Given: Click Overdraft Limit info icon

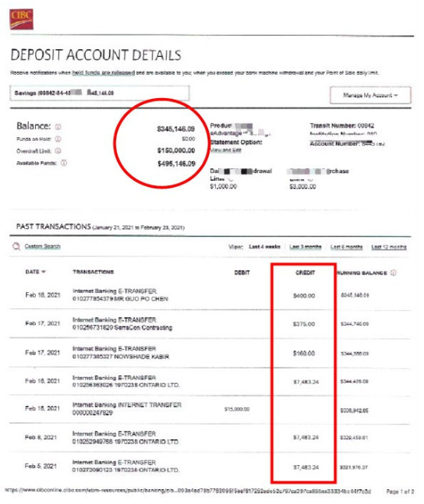Looking at the screenshot, I should [58, 151].
